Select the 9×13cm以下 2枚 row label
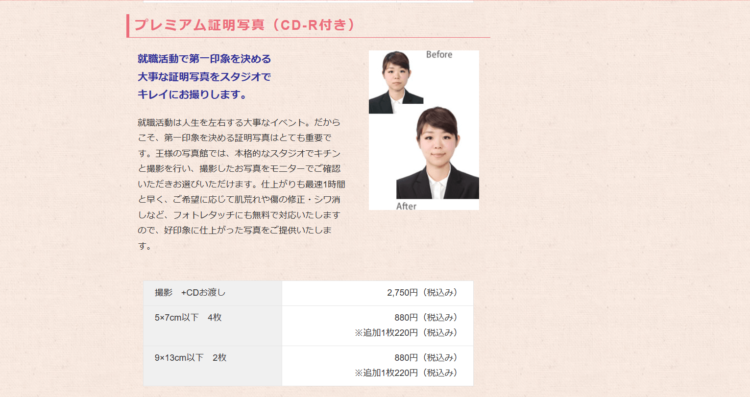The image size is (750, 397). (190, 357)
